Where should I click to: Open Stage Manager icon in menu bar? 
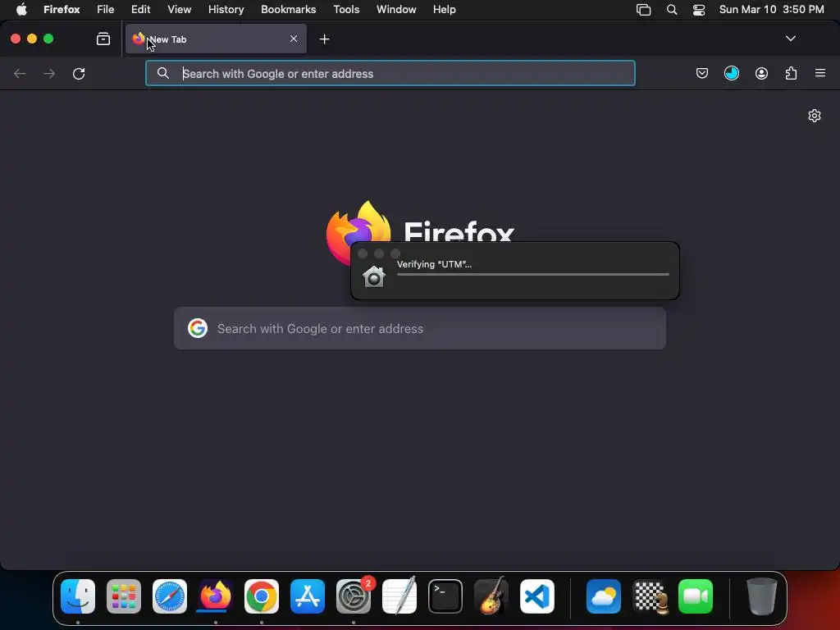tap(643, 10)
